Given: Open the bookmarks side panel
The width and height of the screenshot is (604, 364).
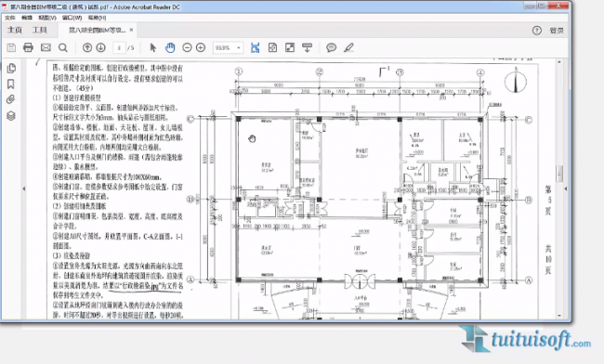Looking at the screenshot, I should tap(11, 84).
